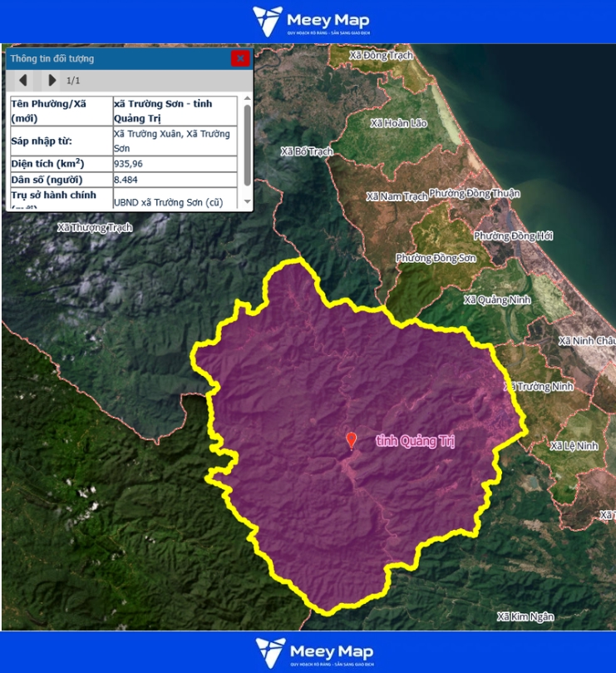Go to the next object in info panel
The image size is (616, 673).
(x=52, y=80)
